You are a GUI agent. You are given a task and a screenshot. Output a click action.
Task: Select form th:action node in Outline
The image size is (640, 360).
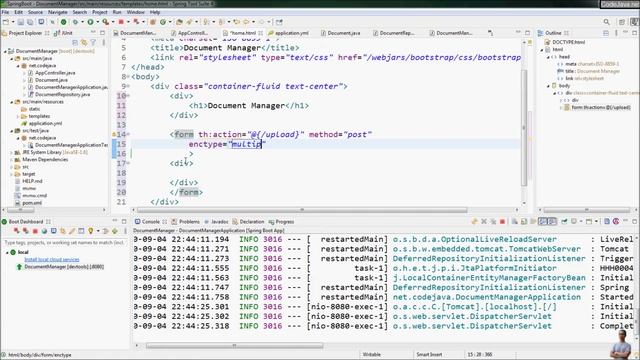coord(601,107)
